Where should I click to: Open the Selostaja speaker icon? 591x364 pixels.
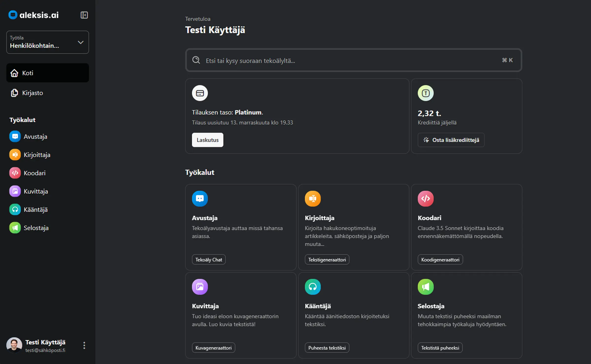[15, 228]
